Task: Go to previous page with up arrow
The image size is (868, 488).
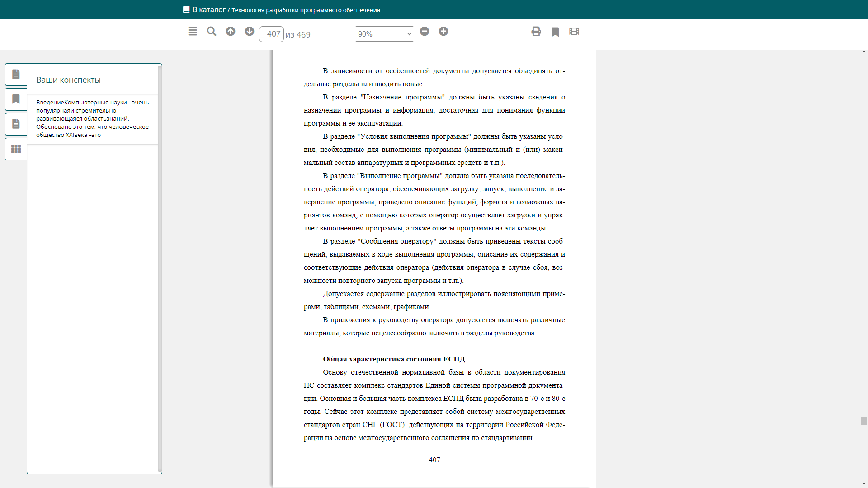Action: (231, 32)
